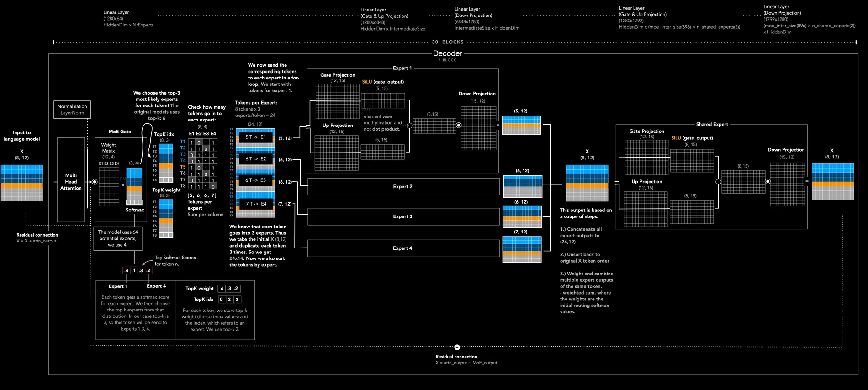Click the '1.) Concatenate all expert outputs' step
This screenshot has width=868, height=390.
click(x=581, y=236)
